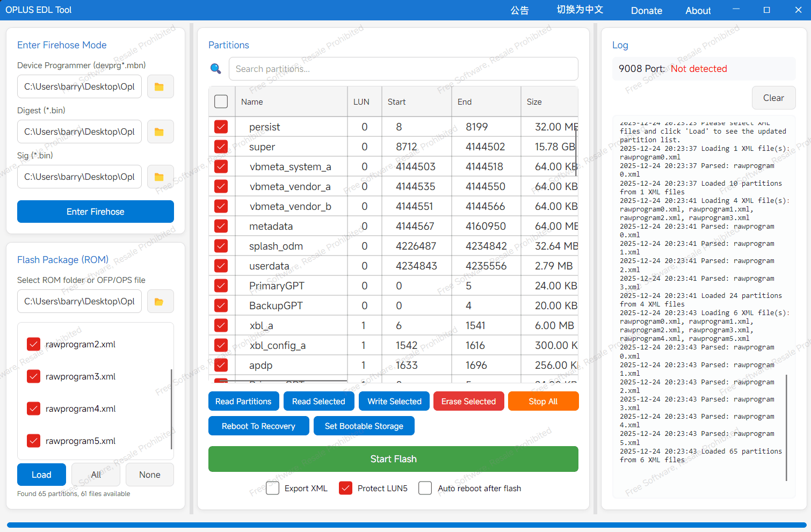Click the ROM folder path field
Screen dimensions: 811x532
pyautogui.click(x=79, y=301)
